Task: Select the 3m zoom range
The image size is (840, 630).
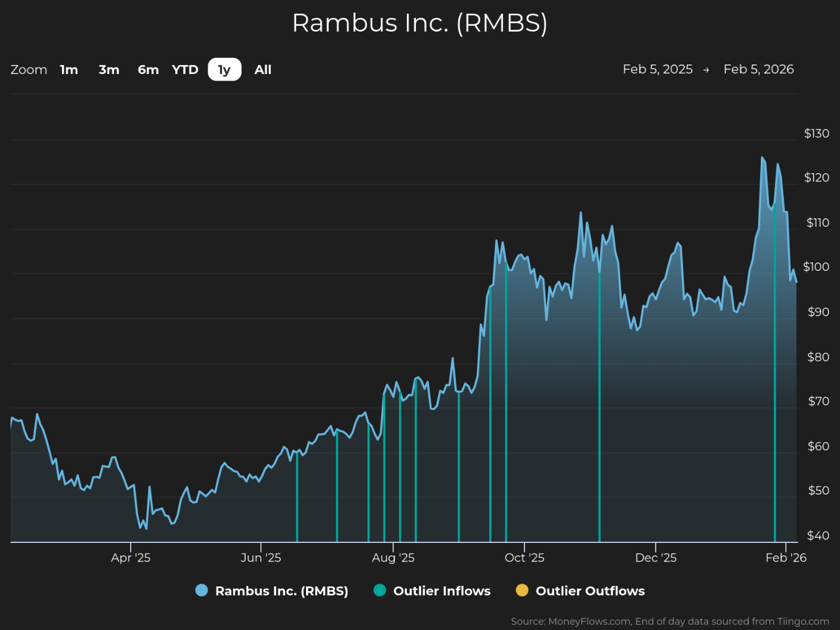Action: coord(109,70)
